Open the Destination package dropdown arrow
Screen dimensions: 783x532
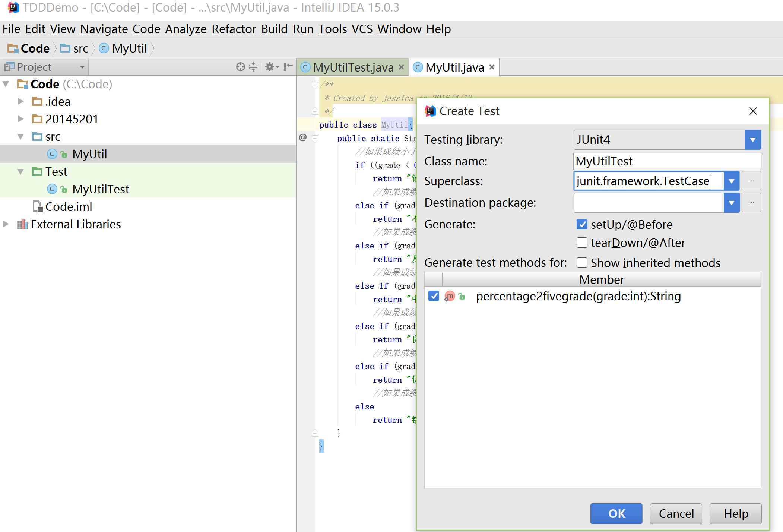click(732, 203)
